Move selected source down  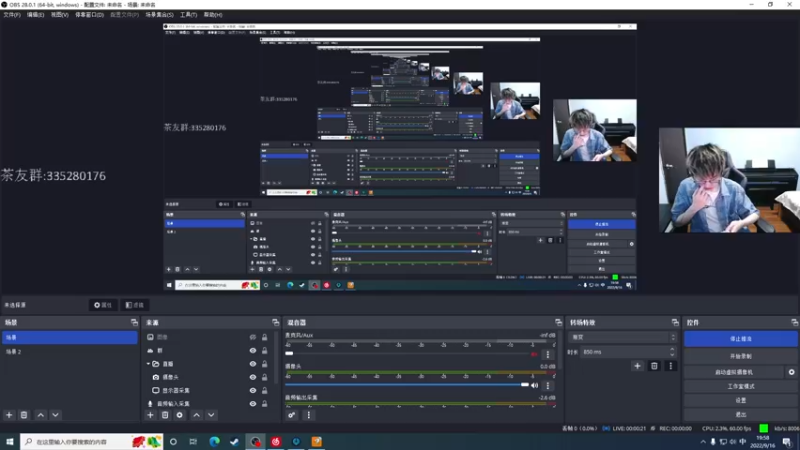click(211, 415)
